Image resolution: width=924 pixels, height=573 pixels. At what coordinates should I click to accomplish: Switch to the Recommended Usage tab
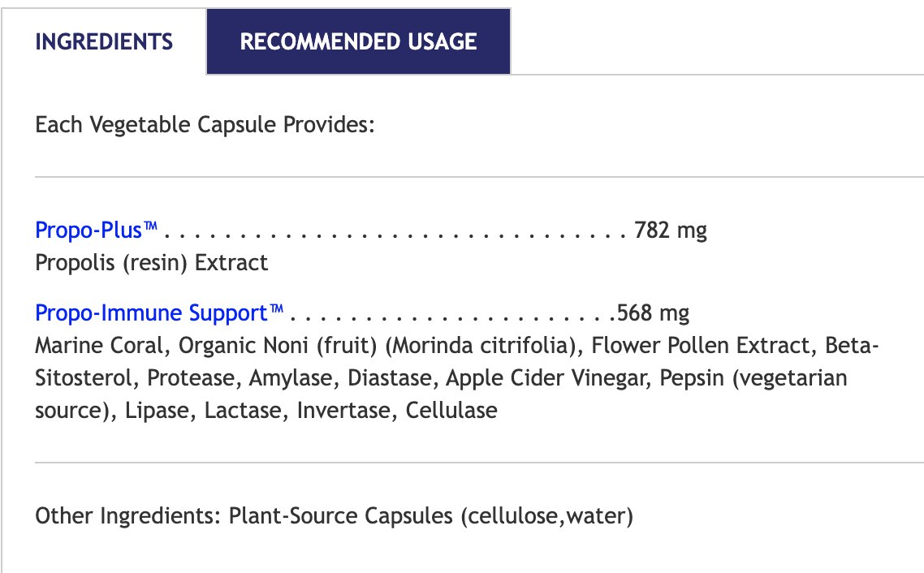[x=358, y=42]
